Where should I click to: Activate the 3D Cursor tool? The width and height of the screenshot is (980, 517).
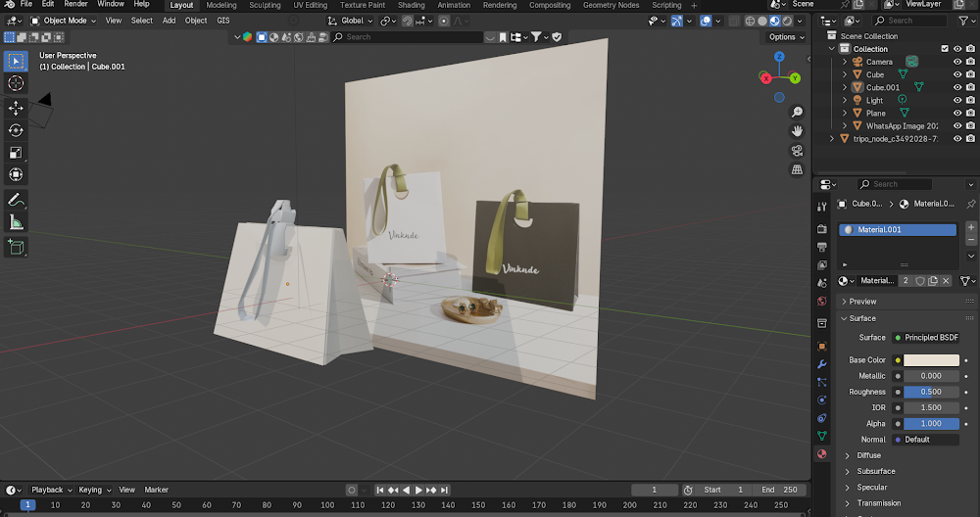click(16, 83)
